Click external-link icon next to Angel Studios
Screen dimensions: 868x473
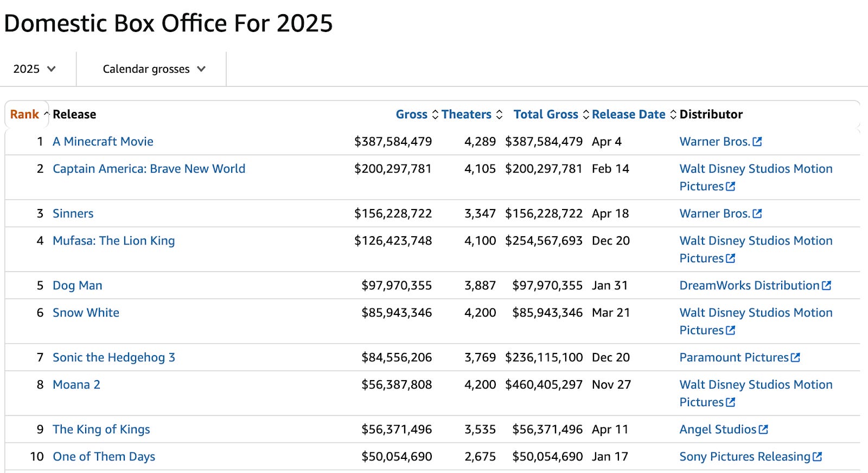coord(763,430)
